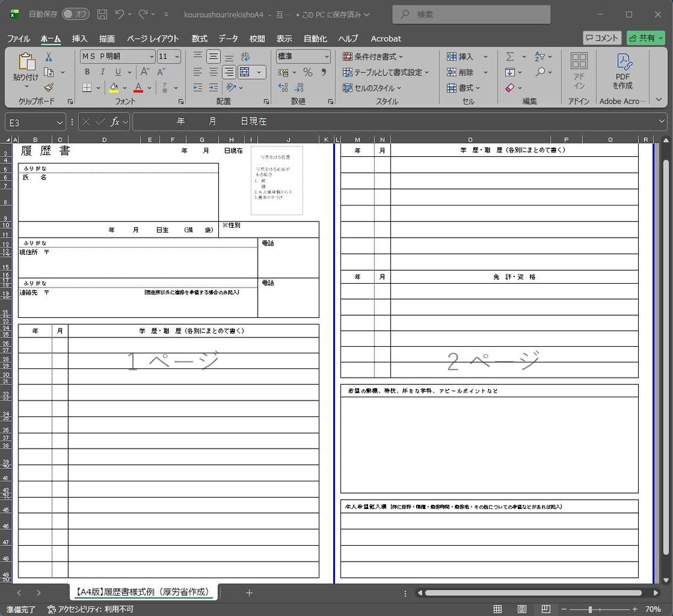The height and width of the screenshot is (616, 673).
Task: Open テーブルとして書式設定 menu
Action: (385, 72)
